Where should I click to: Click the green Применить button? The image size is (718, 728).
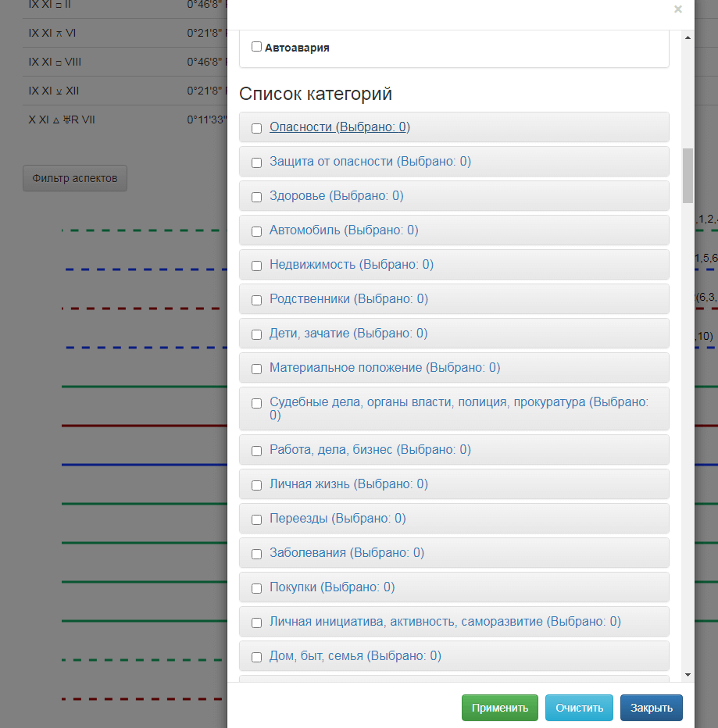pos(499,708)
